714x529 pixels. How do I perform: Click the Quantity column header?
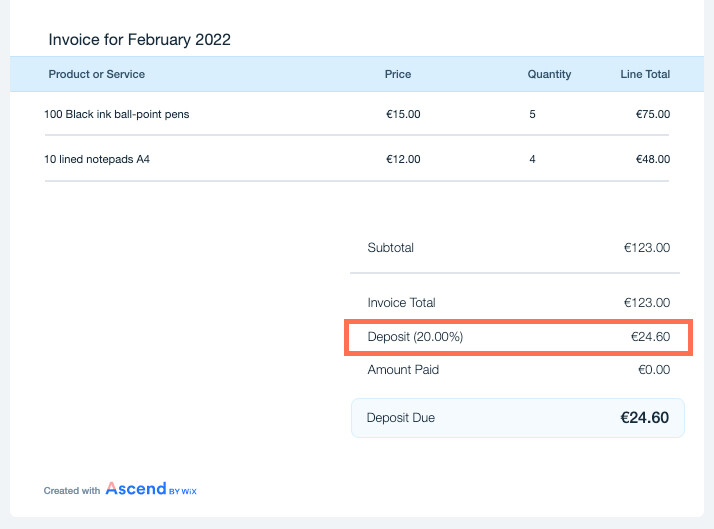point(549,74)
